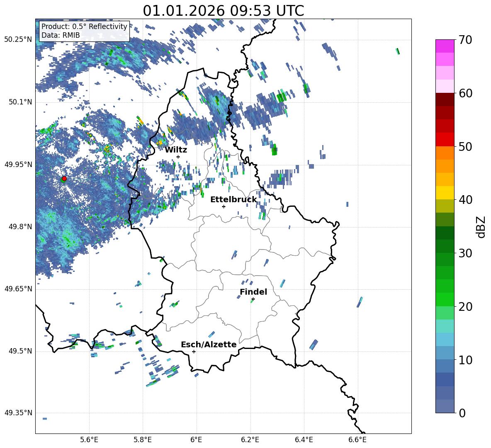Click the Wiltz station cross marker
Screen dimensions: 491x448
[x=178, y=157]
